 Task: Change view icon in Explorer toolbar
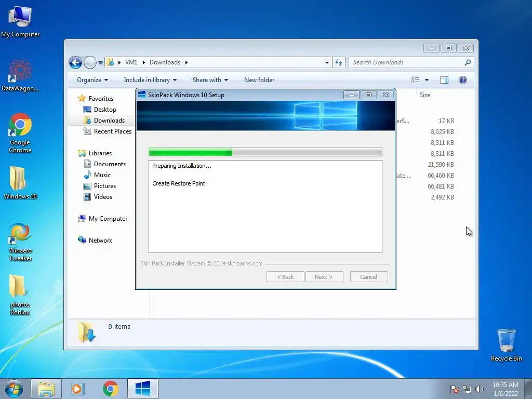click(415, 79)
